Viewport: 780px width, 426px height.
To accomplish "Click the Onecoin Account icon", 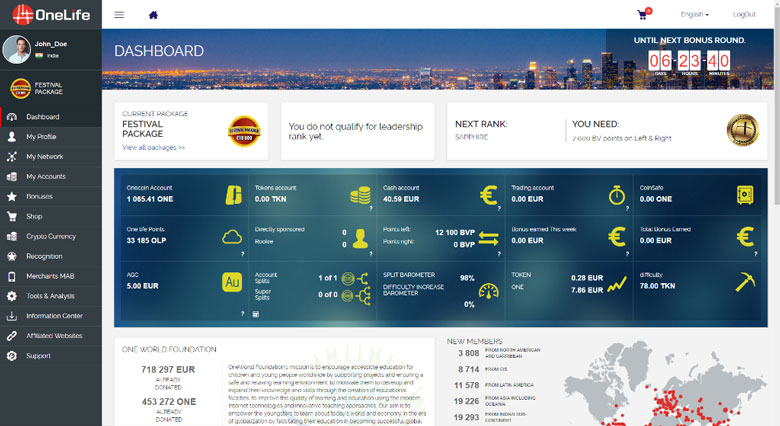I will 233,195.
